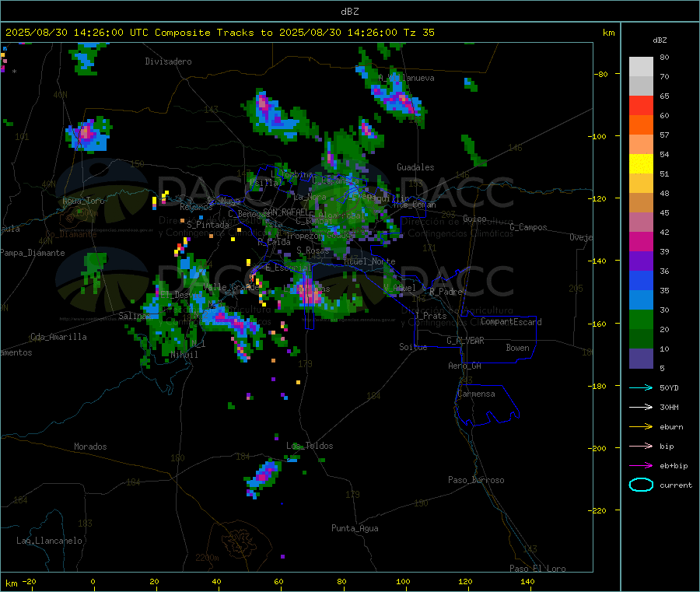
Task: Click the 'dBZ' label above the color scale
Action: [660, 40]
